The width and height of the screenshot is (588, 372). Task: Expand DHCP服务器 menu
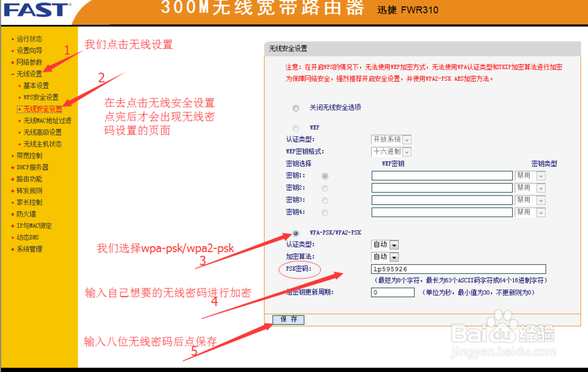pyautogui.click(x=32, y=167)
